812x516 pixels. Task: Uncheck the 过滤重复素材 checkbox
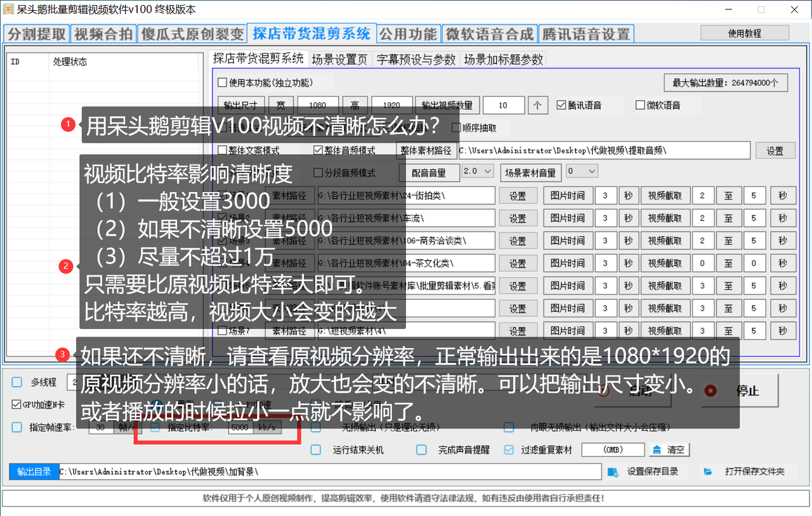(509, 450)
